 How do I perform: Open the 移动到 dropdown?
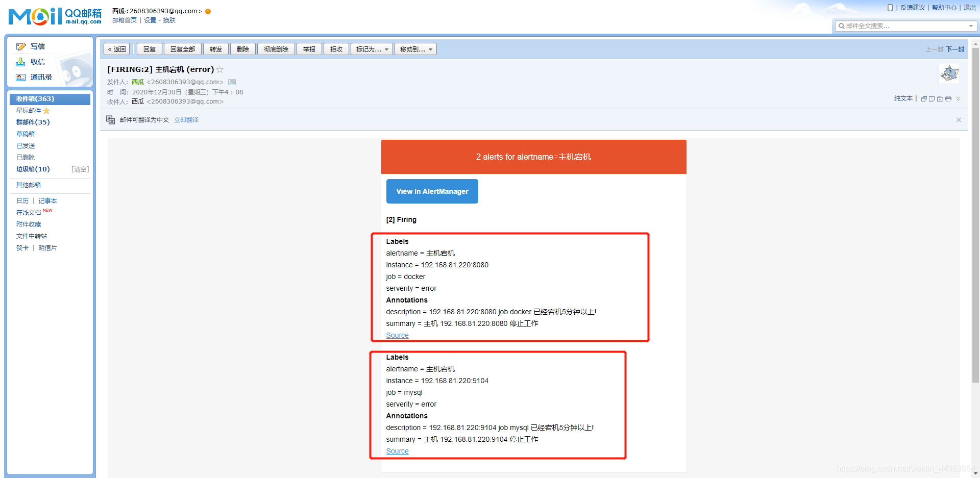point(416,49)
